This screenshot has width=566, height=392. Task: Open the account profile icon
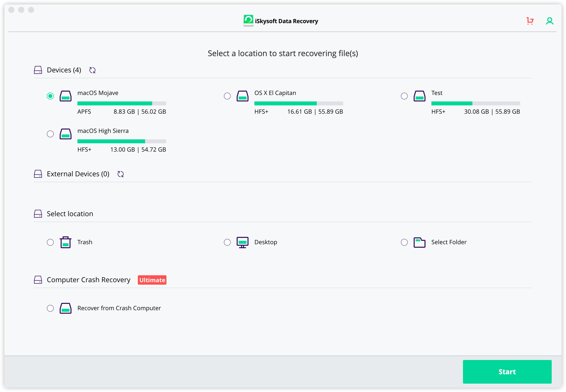[550, 21]
